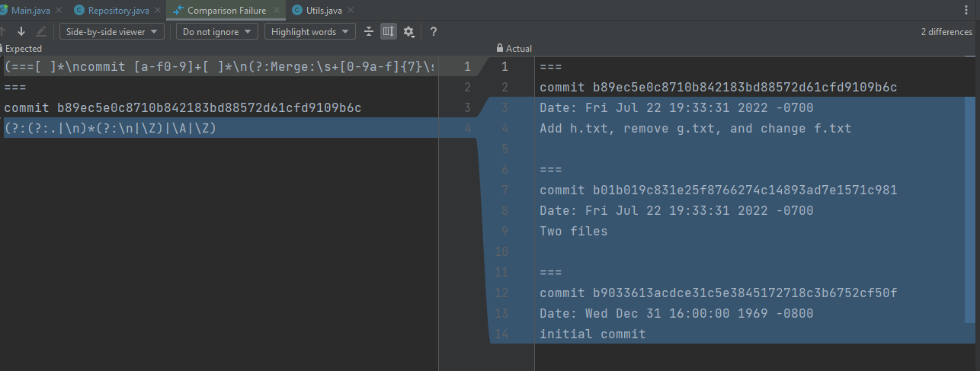
Task: Expand the Highlight words dropdown
Action: tap(310, 31)
